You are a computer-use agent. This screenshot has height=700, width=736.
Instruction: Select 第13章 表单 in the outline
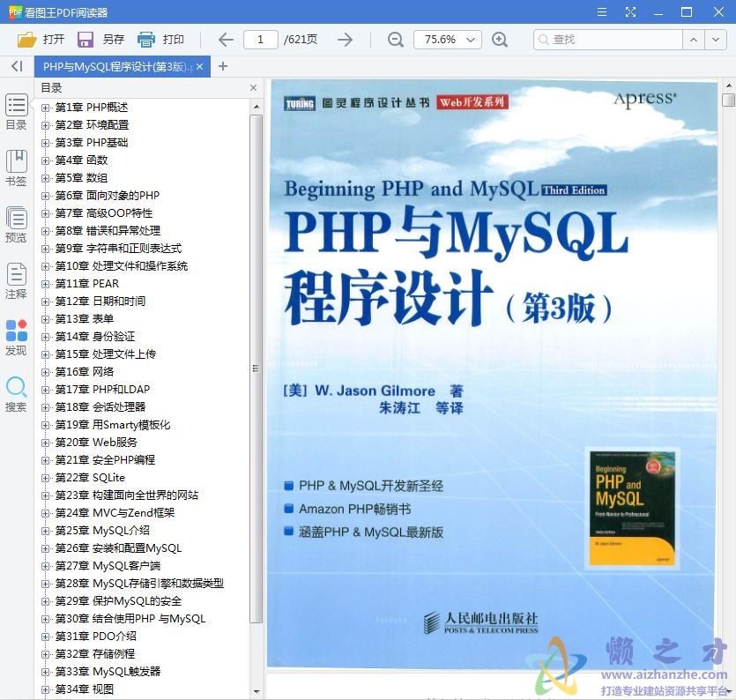click(x=85, y=319)
